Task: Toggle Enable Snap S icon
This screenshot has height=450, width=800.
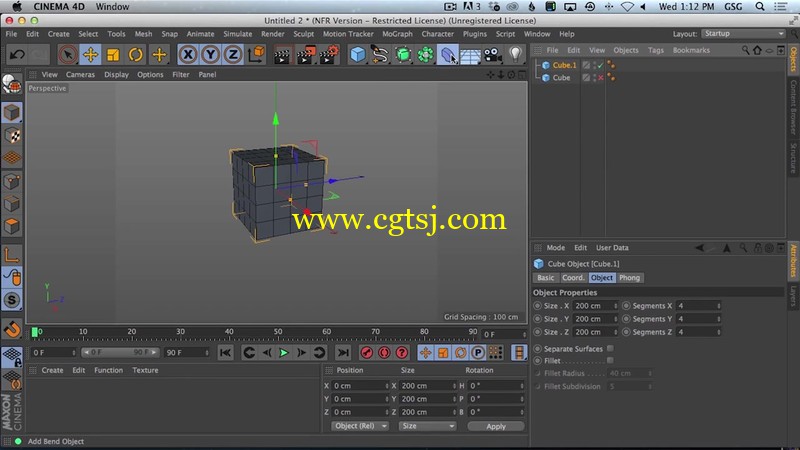Action: [x=12, y=300]
